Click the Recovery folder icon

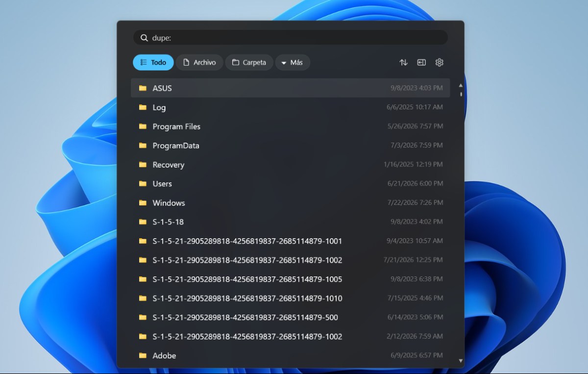click(143, 165)
